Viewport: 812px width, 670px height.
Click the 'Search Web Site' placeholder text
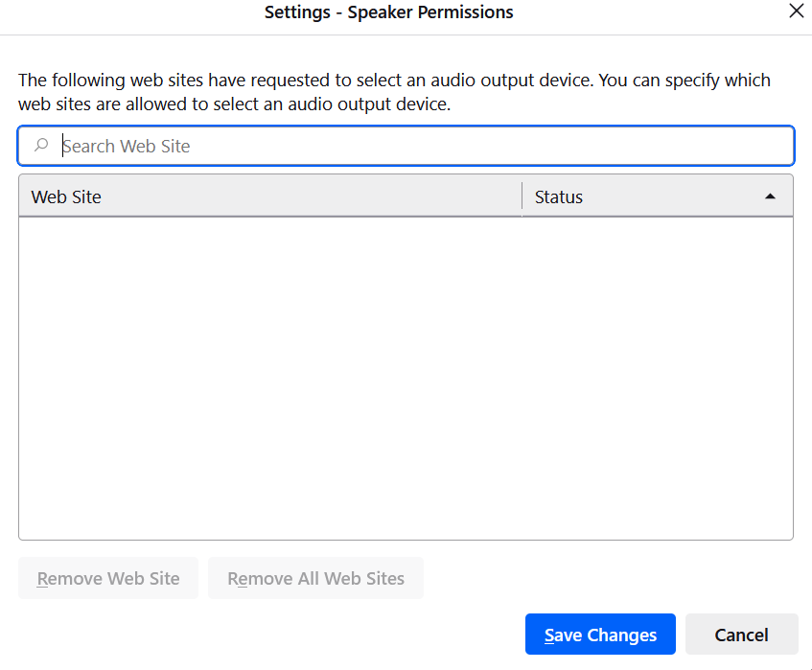(x=127, y=146)
